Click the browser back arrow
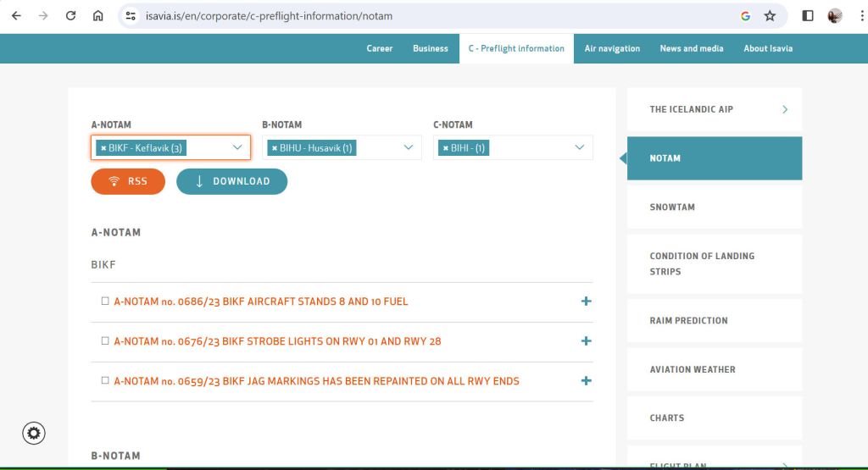 point(16,16)
